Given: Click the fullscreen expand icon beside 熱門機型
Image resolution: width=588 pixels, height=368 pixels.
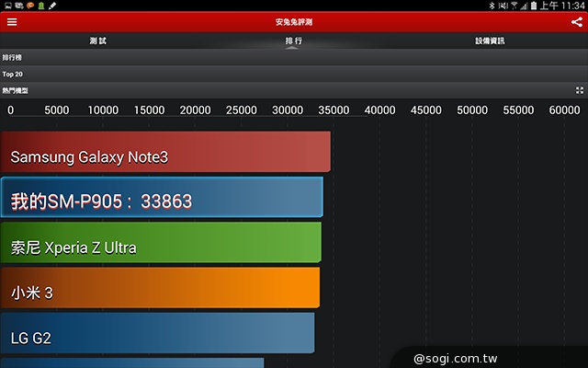Looking at the screenshot, I should point(580,90).
